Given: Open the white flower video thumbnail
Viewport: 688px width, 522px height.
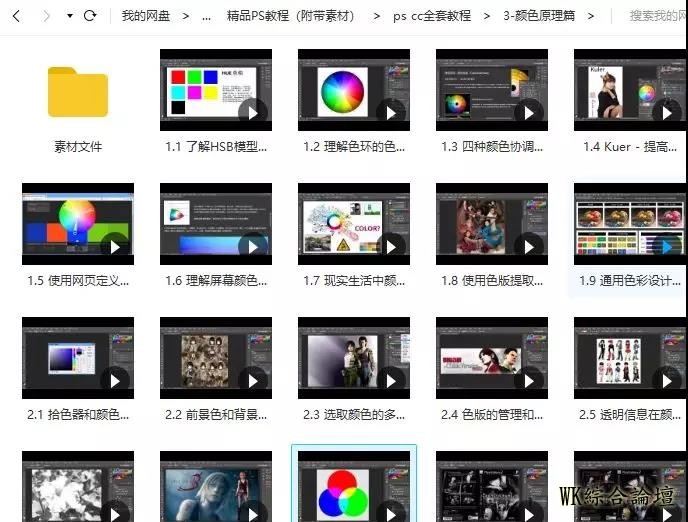Looking at the screenshot, I should [78, 486].
